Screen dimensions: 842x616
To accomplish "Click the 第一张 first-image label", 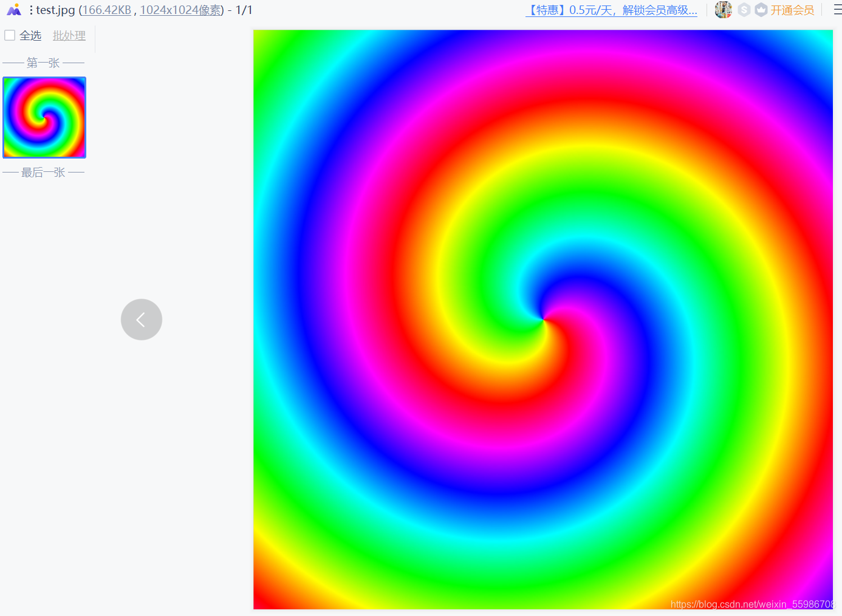I will 43,63.
